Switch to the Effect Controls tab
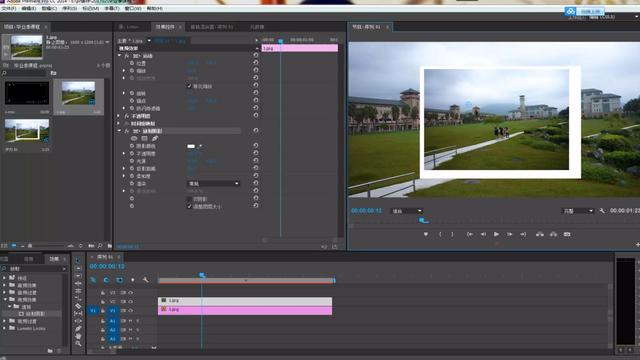The height and width of the screenshot is (360, 640). (x=165, y=27)
